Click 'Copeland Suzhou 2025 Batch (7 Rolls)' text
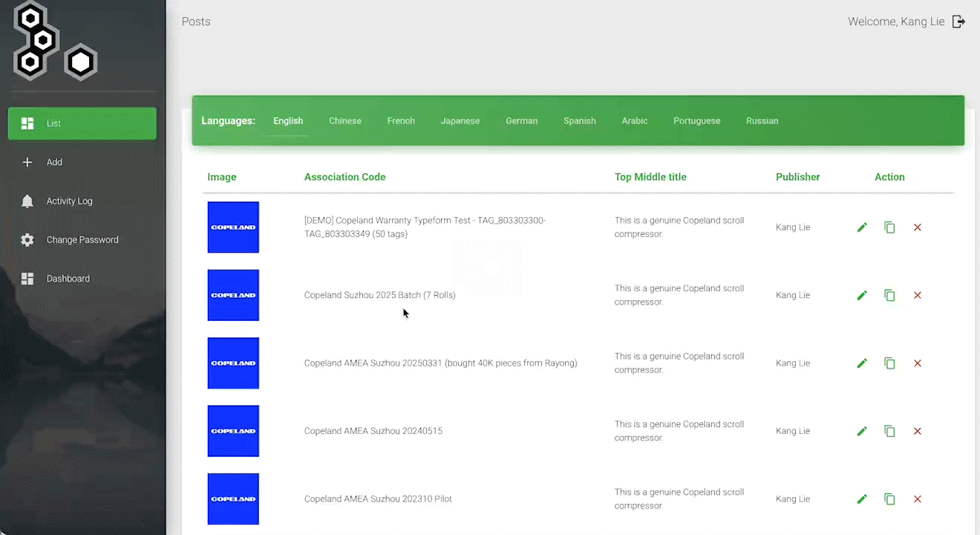 (380, 295)
